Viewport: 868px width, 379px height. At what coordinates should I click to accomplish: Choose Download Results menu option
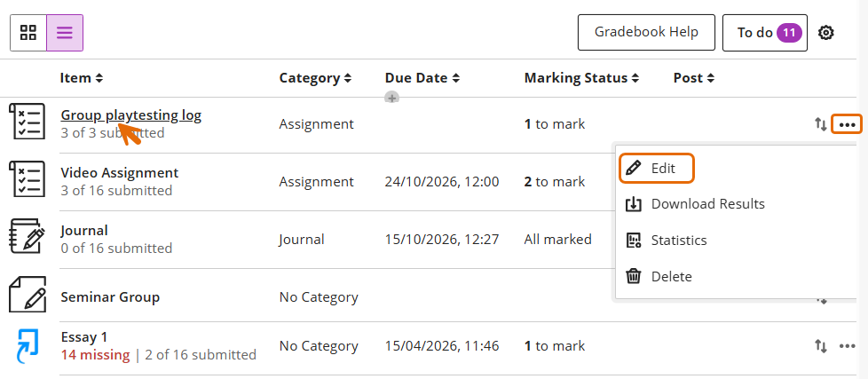(695, 204)
